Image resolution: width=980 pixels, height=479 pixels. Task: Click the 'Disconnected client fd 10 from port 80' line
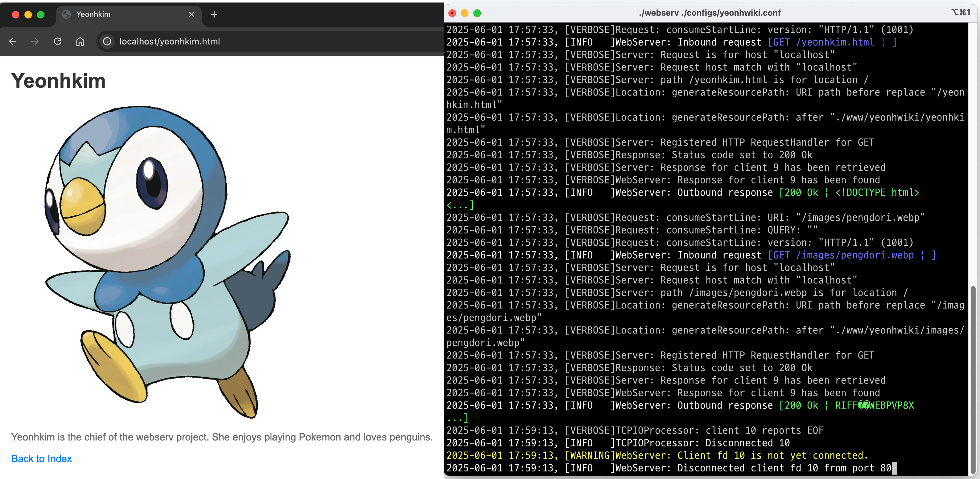(668, 468)
